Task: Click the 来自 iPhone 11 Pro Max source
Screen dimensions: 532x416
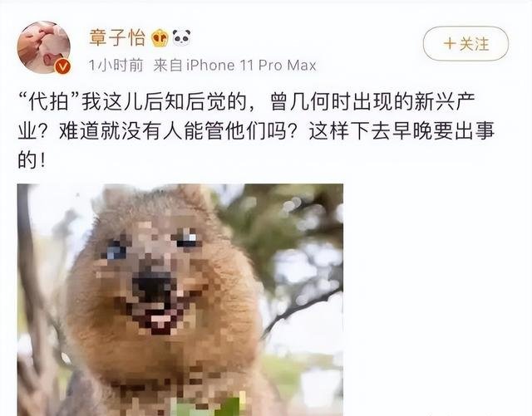Action: click(234, 65)
